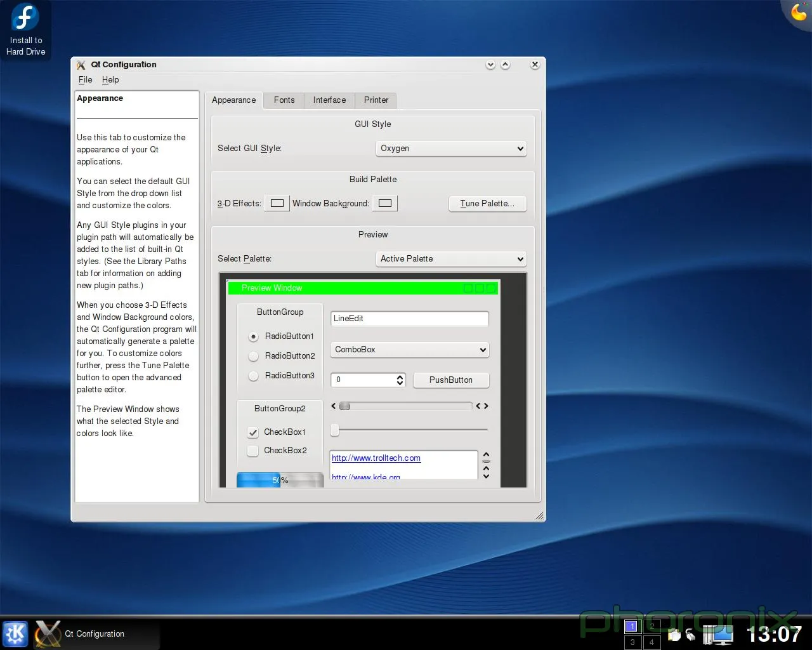Switch to virtual desktop 3 in pager

(632, 642)
